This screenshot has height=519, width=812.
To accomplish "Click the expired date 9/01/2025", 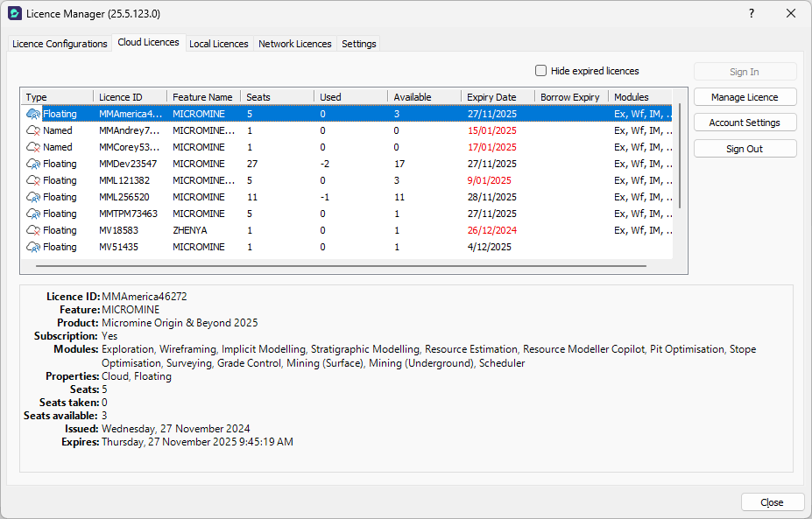I will [490, 180].
